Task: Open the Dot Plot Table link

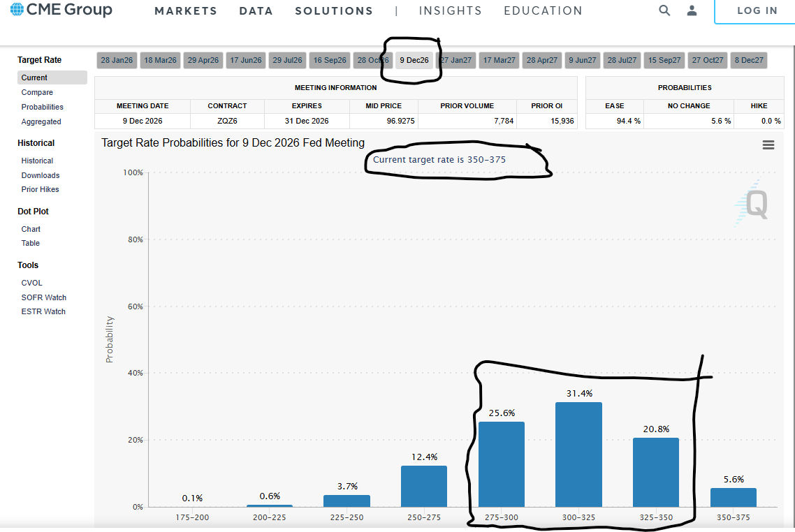Action: pyautogui.click(x=31, y=243)
